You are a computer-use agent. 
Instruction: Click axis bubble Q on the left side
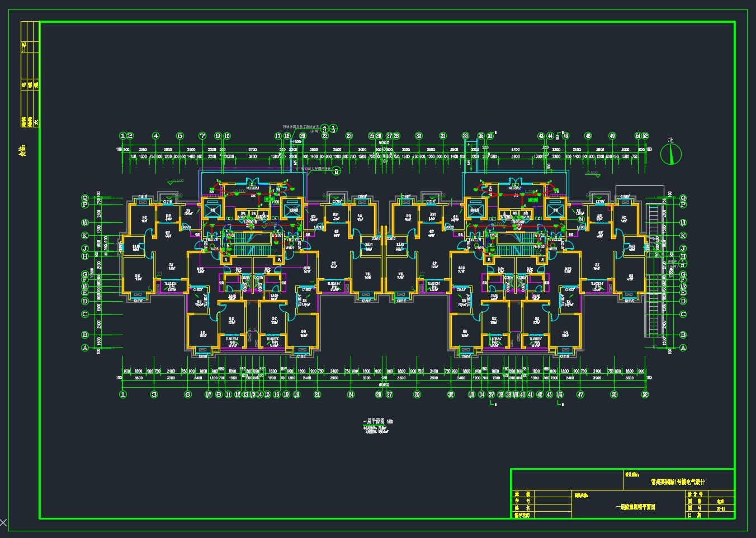coord(85,198)
